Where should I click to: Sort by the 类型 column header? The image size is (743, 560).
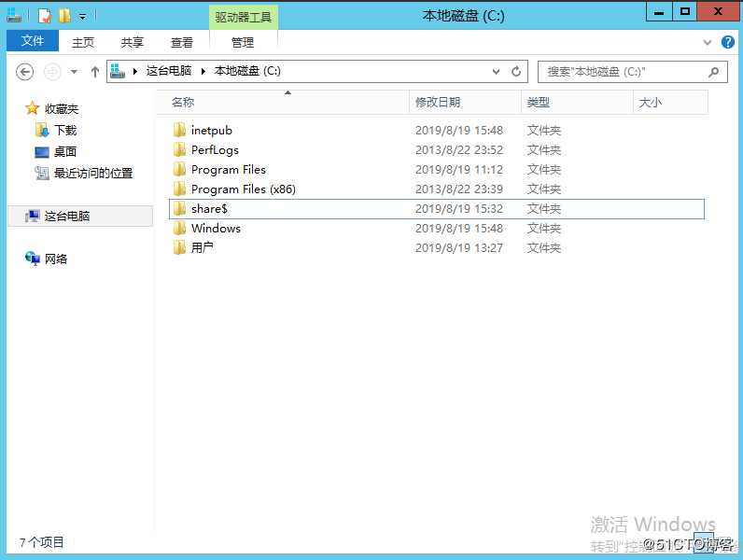coord(577,103)
